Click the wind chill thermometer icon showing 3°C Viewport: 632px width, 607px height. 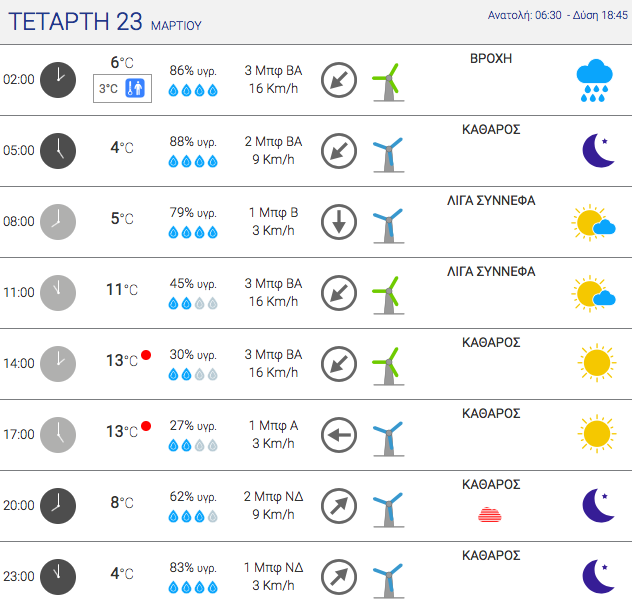(x=135, y=87)
